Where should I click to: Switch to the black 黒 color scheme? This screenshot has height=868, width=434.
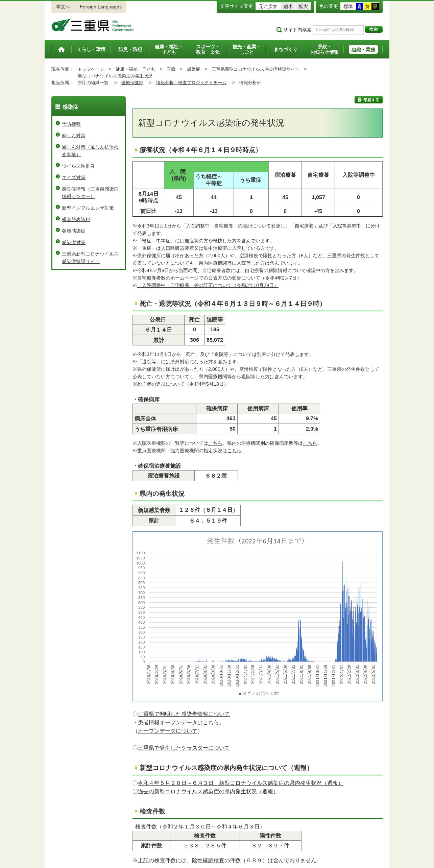375,6
